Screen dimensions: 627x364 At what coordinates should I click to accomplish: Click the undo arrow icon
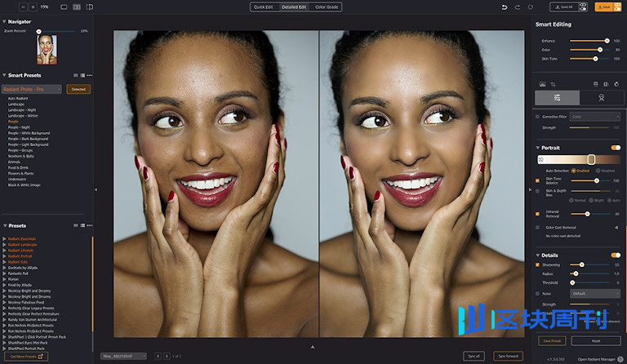(x=505, y=7)
